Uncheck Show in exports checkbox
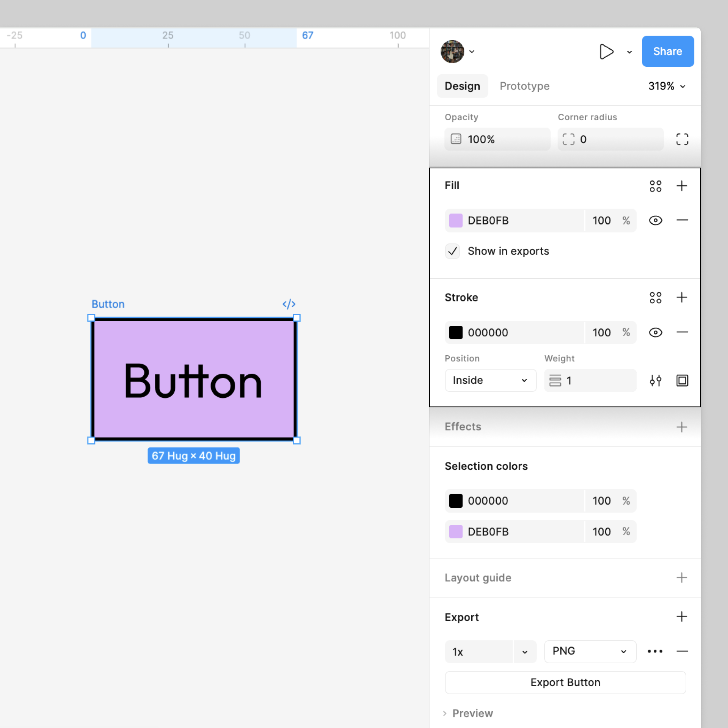The height and width of the screenshot is (728, 728). click(452, 251)
